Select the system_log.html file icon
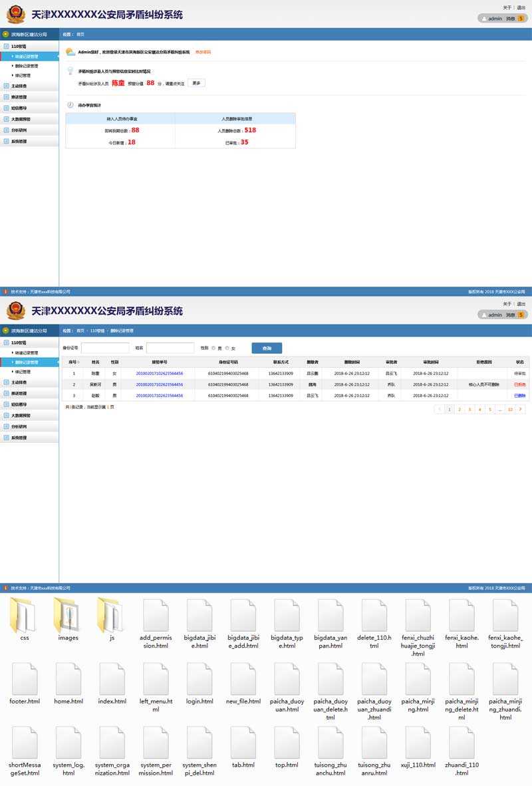Image resolution: width=532 pixels, height=786 pixels. 68,743
